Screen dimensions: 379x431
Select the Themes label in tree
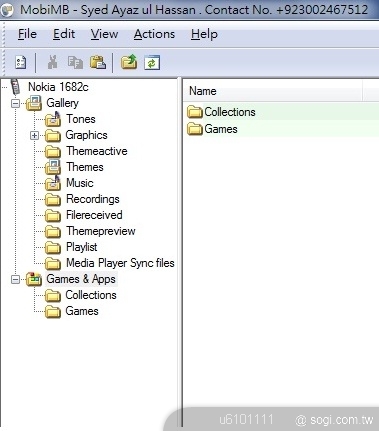85,167
